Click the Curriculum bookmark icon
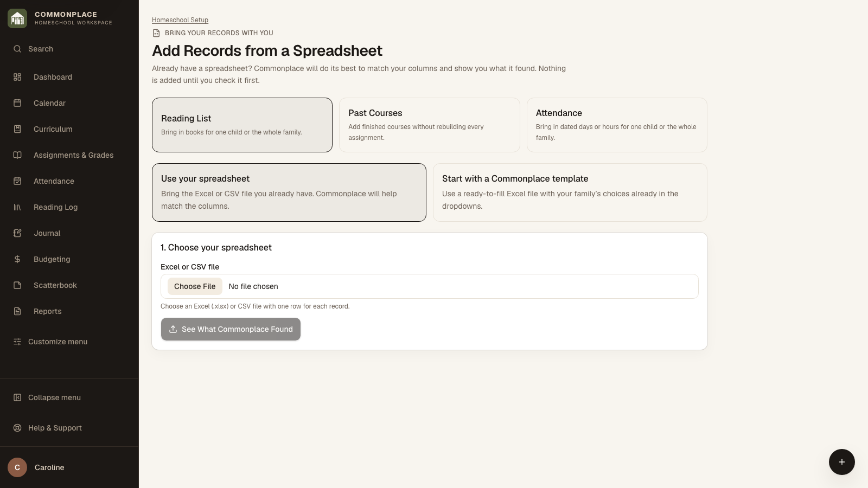 click(x=17, y=129)
